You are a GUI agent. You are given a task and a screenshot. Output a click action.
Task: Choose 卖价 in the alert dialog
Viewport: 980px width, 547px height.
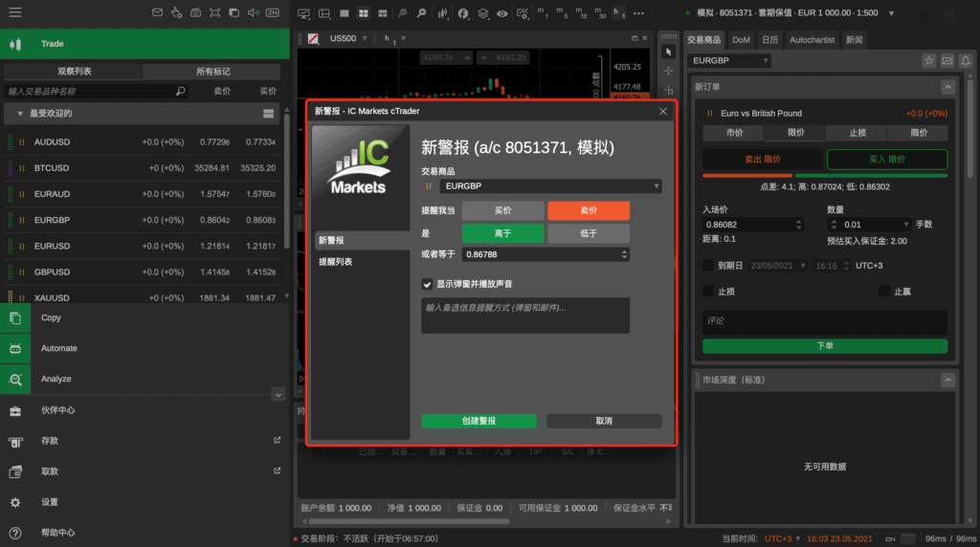point(589,210)
